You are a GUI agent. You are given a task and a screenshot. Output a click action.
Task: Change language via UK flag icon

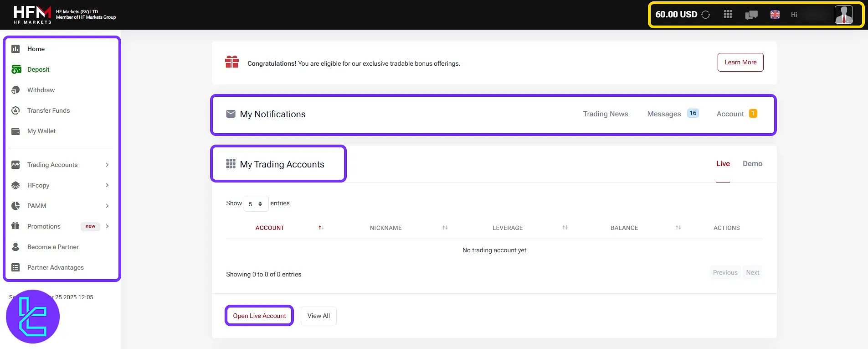point(775,15)
